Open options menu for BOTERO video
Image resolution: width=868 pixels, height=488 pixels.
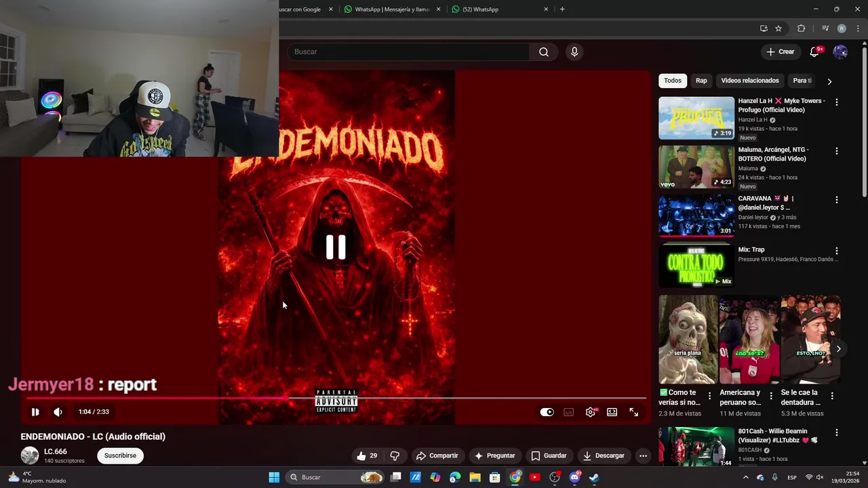836,151
